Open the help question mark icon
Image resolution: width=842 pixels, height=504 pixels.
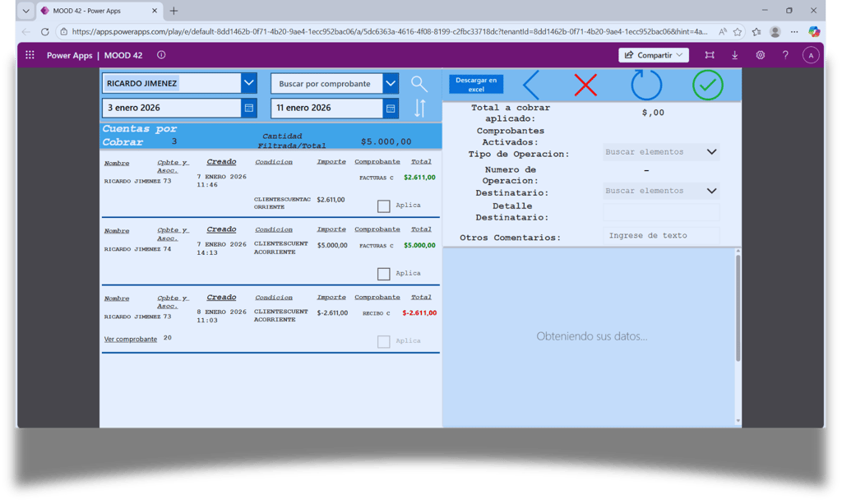click(x=785, y=55)
